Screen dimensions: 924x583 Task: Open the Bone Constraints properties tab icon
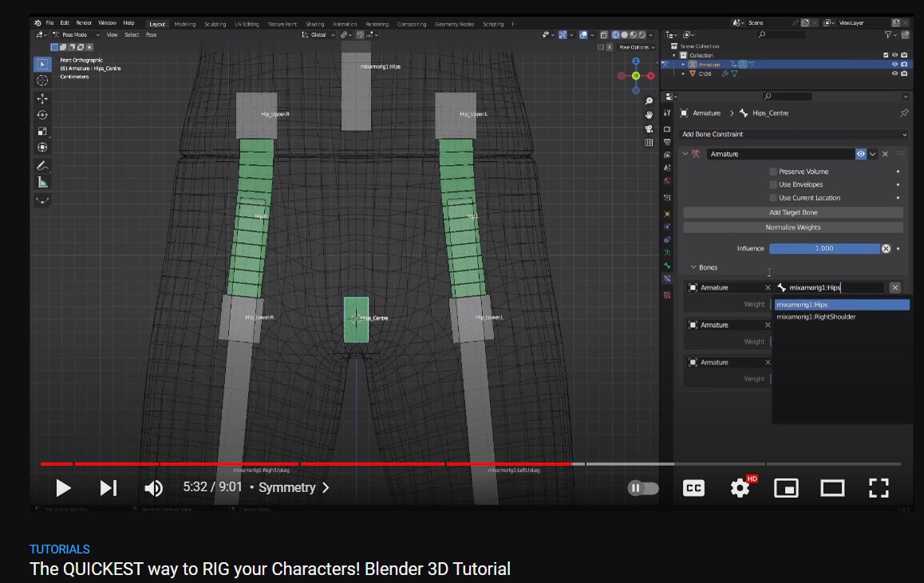667,278
